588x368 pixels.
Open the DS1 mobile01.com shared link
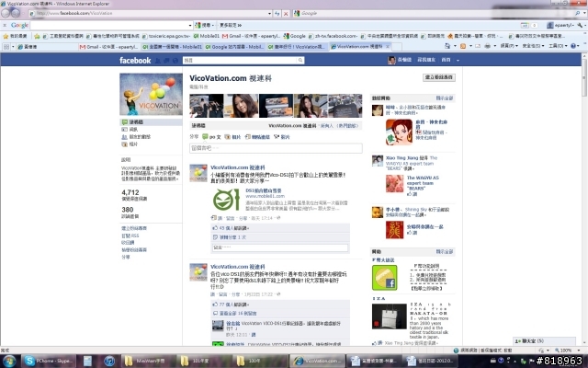[264, 190]
